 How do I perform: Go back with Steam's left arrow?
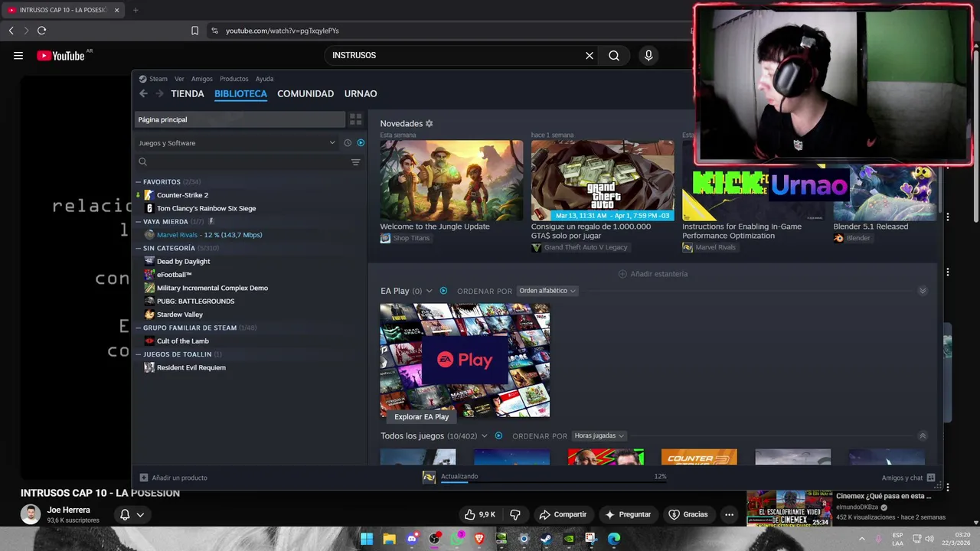tap(143, 93)
